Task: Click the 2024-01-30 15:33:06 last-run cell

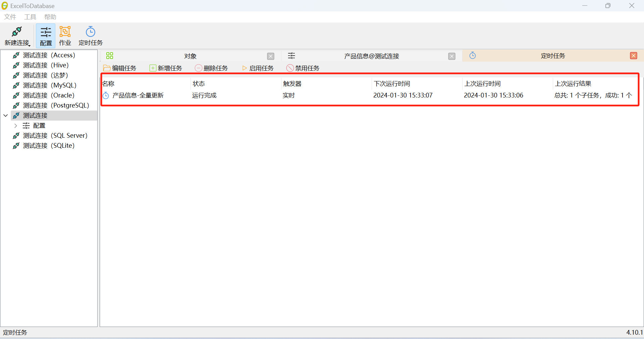Action: (493, 95)
